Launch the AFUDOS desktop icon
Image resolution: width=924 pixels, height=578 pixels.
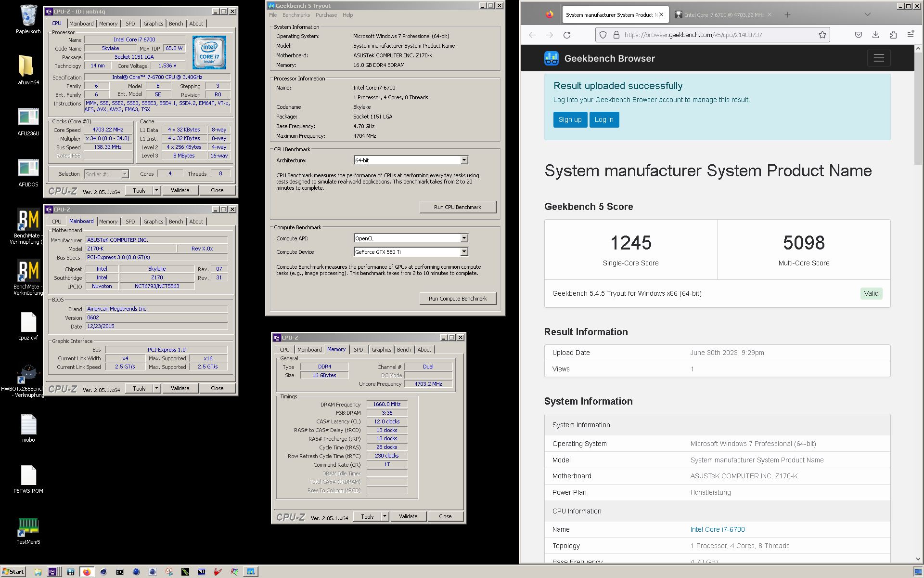[28, 171]
